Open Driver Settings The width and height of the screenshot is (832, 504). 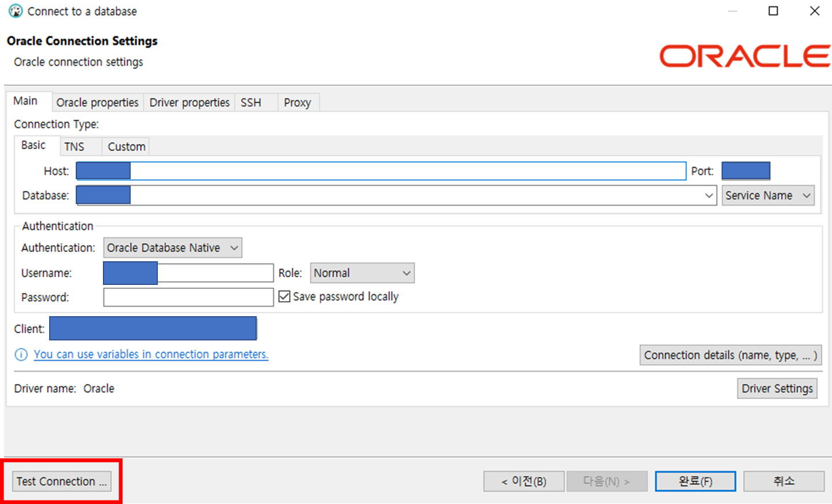coord(777,388)
